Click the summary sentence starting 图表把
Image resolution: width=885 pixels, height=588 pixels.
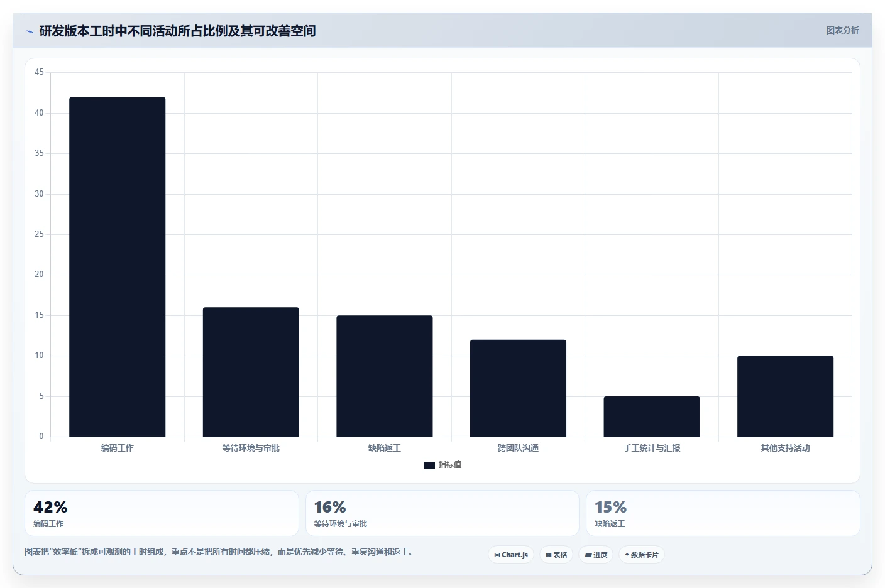click(219, 552)
